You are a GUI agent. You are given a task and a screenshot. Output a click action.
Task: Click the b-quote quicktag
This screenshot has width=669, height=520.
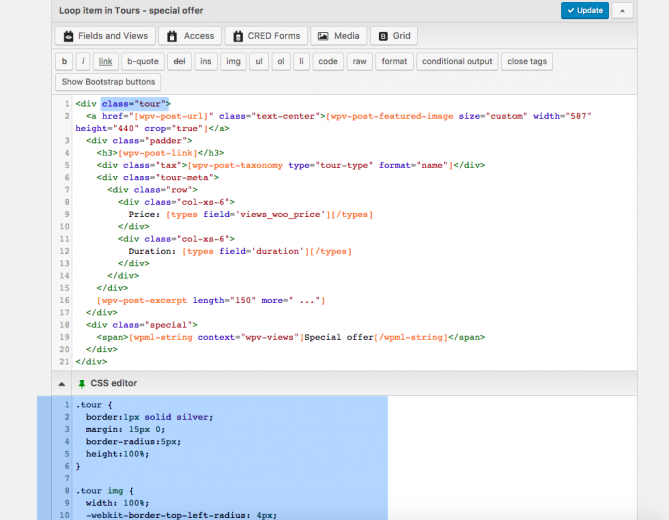click(143, 61)
